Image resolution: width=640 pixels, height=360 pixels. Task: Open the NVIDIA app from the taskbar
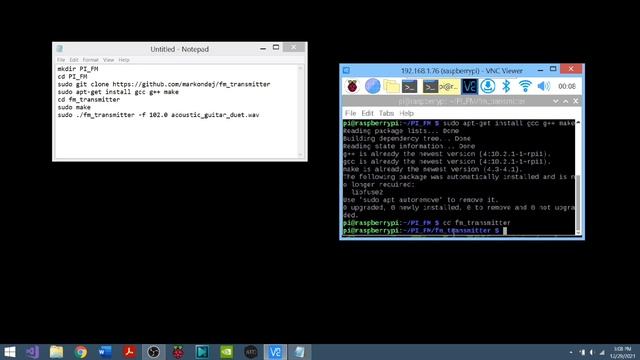pyautogui.click(x=227, y=352)
